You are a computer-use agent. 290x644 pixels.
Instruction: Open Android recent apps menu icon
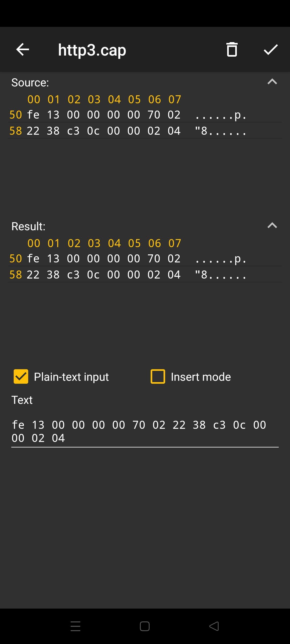75,626
